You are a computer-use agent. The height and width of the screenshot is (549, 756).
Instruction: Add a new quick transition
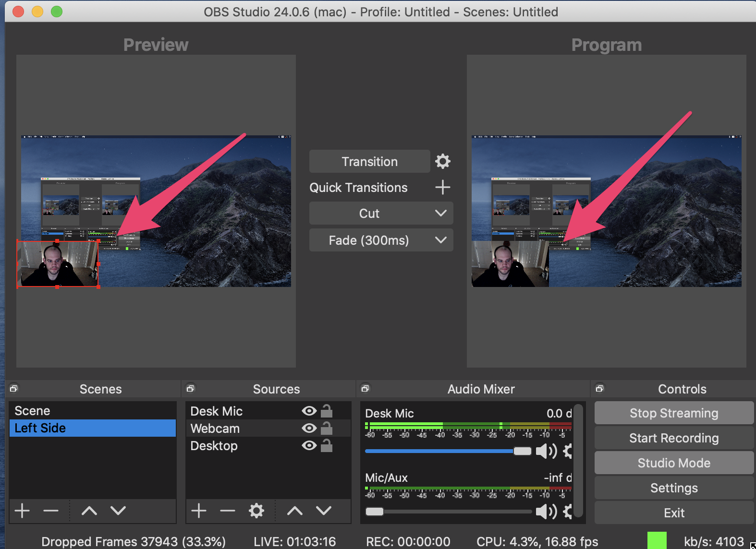click(443, 187)
